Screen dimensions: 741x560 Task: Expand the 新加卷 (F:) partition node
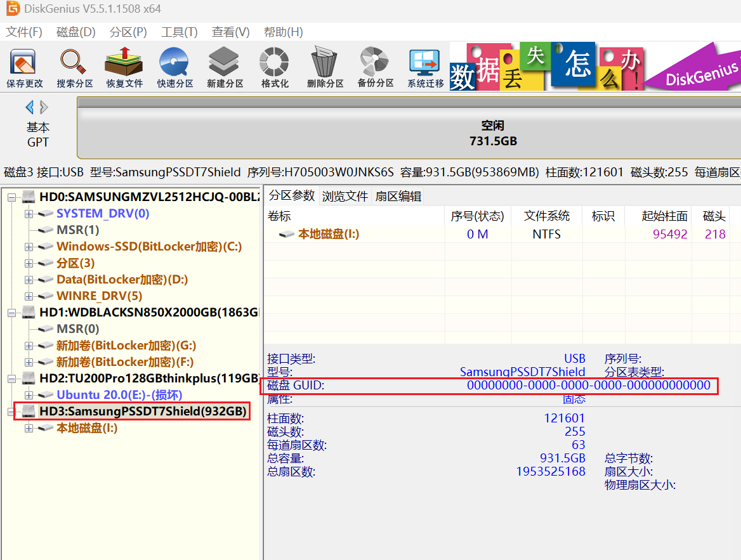(29, 363)
